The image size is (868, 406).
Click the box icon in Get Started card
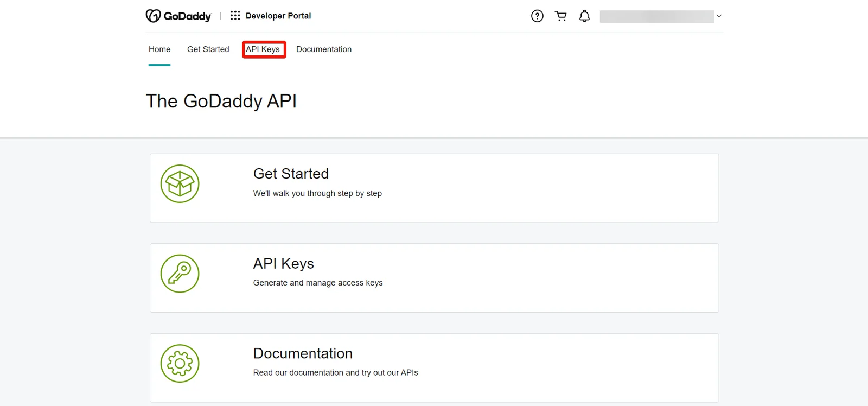tap(180, 184)
